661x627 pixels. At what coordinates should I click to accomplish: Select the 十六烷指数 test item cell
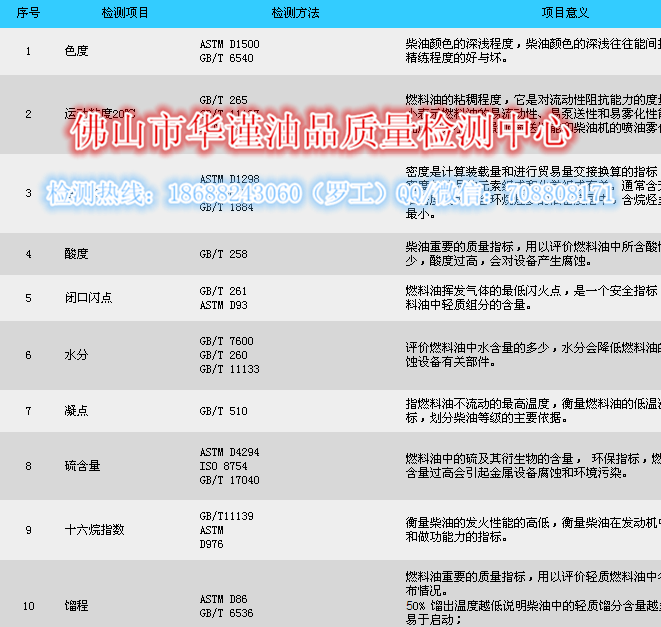pyautogui.click(x=94, y=530)
